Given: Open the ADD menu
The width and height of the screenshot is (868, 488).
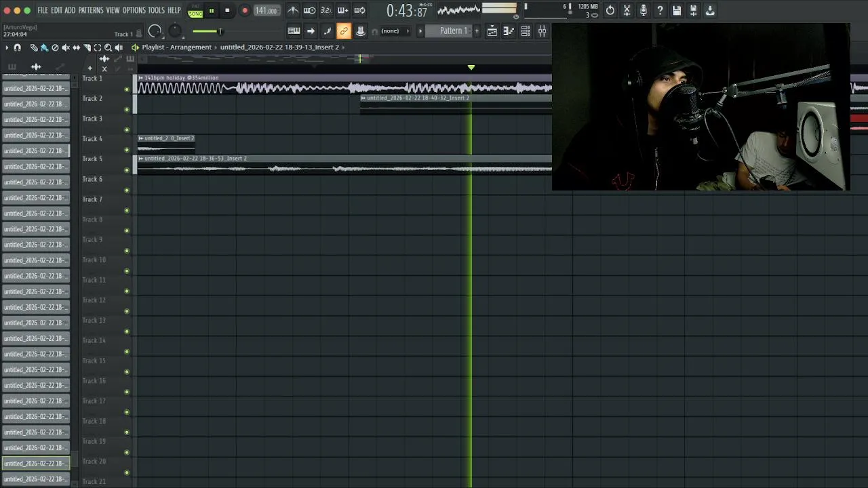Looking at the screenshot, I should 71,10.
